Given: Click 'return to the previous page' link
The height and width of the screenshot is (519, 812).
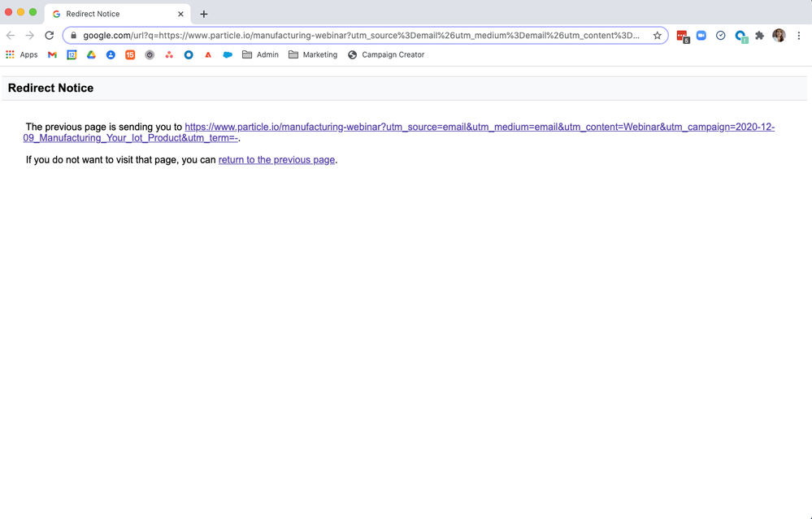Looking at the screenshot, I should click(276, 160).
